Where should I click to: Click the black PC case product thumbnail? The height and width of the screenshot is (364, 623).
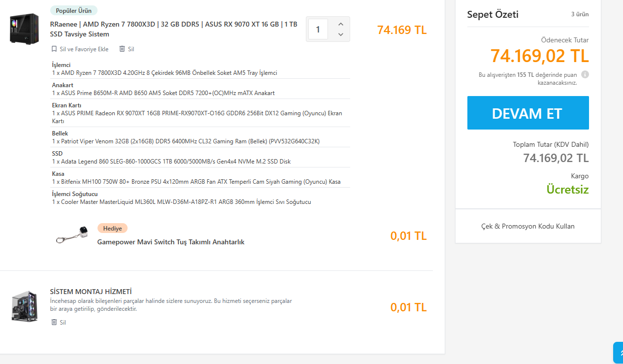tap(24, 29)
